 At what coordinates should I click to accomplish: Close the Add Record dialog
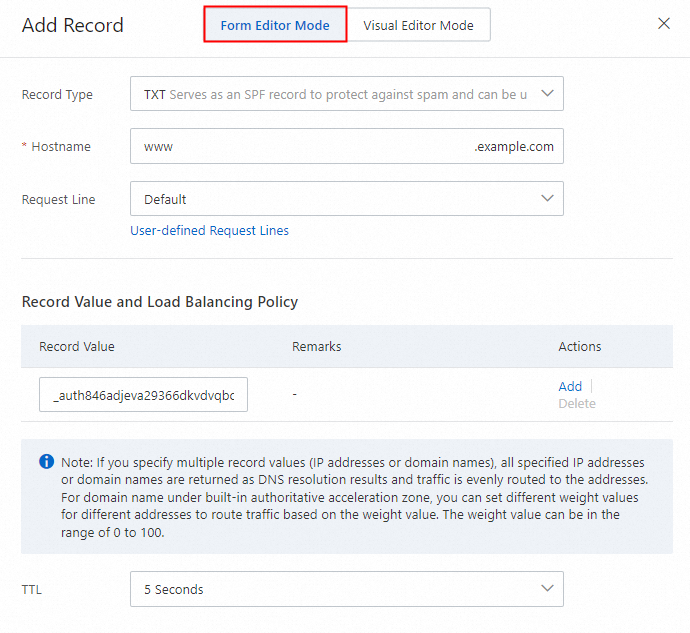664,23
